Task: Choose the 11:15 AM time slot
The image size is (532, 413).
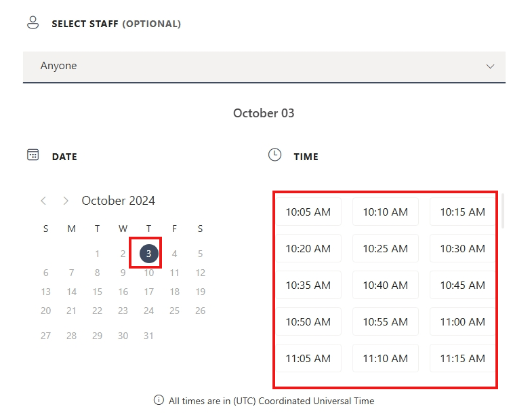Action: [x=462, y=358]
